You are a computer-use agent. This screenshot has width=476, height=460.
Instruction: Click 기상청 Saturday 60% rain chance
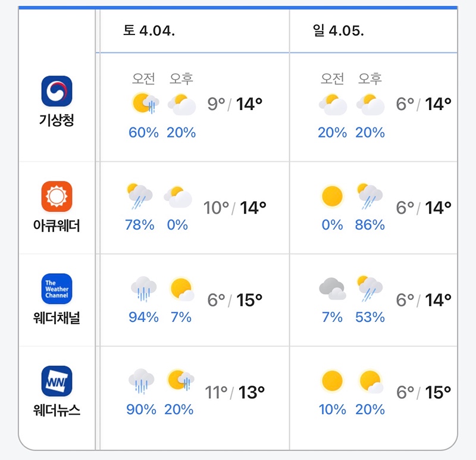click(143, 133)
